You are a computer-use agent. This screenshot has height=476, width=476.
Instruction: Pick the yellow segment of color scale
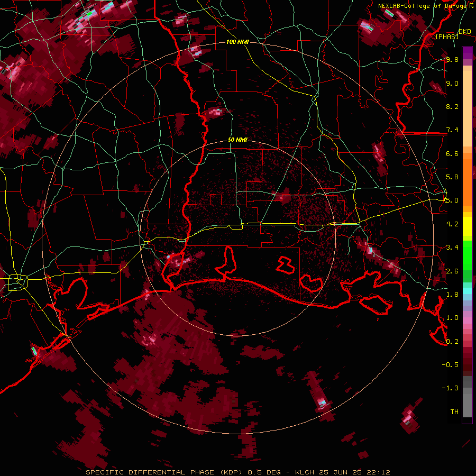point(467,226)
